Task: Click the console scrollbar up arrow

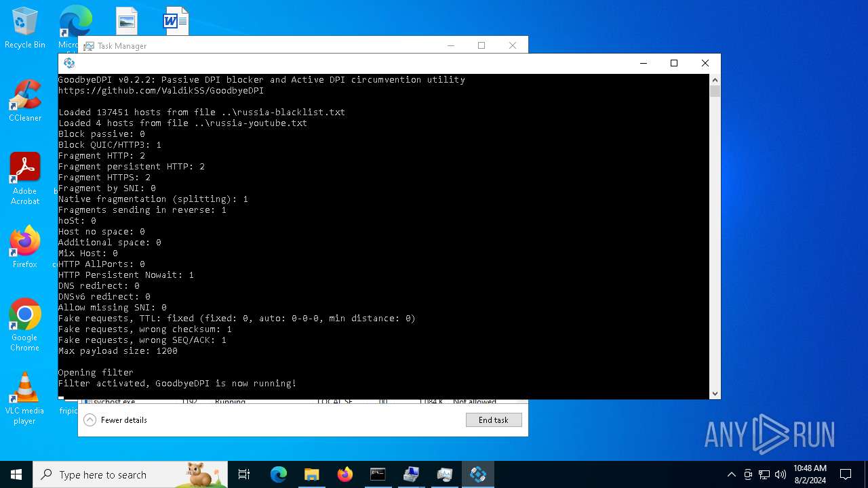Action: pyautogui.click(x=715, y=80)
